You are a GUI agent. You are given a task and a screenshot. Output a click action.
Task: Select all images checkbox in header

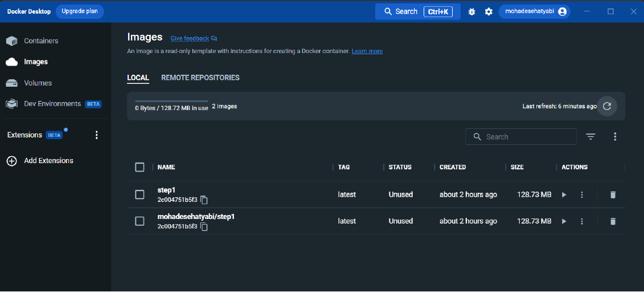[x=140, y=167]
